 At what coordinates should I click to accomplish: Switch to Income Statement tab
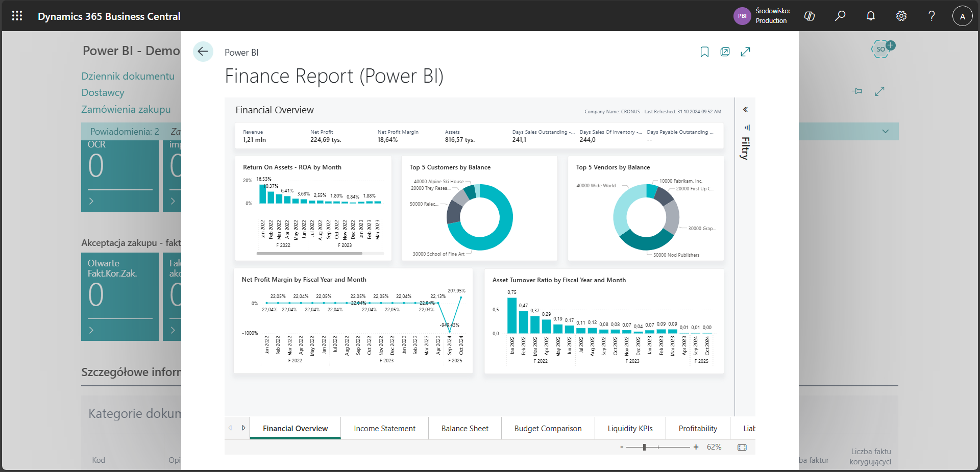[384, 428]
